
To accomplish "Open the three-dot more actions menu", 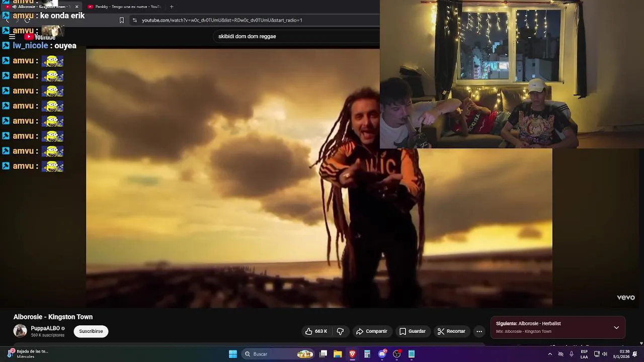I will (479, 331).
